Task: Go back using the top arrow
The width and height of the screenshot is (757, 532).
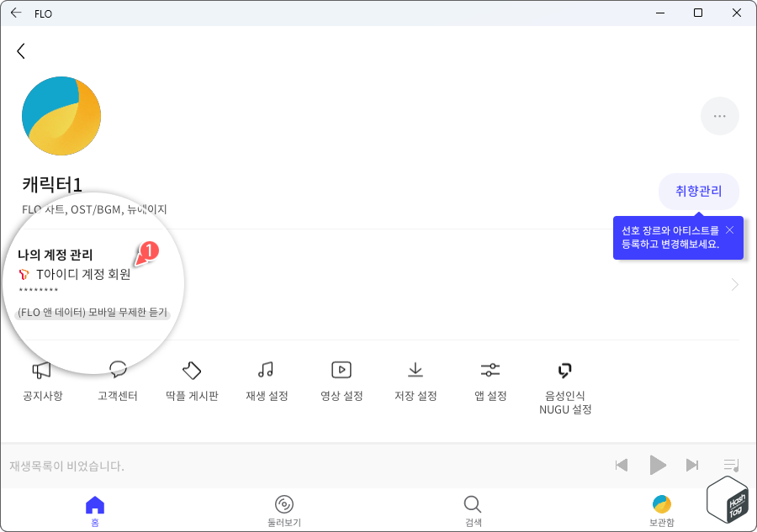Action: coord(21,50)
